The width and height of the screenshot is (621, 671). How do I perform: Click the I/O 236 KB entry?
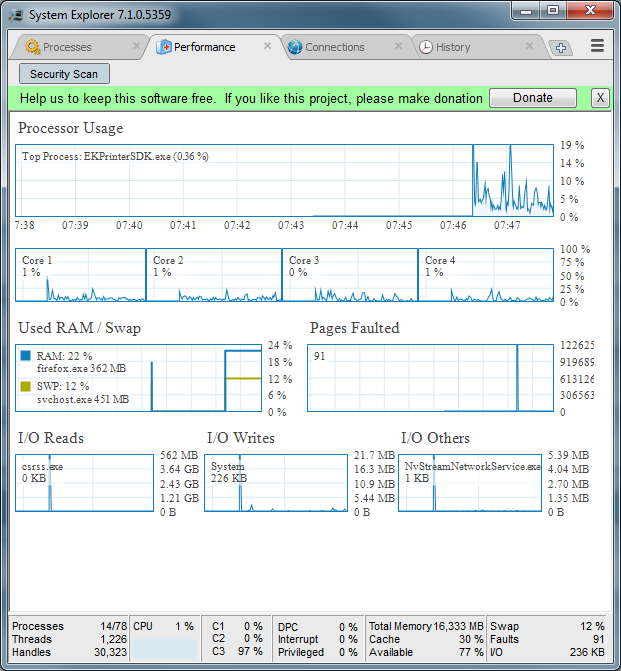coord(547,652)
